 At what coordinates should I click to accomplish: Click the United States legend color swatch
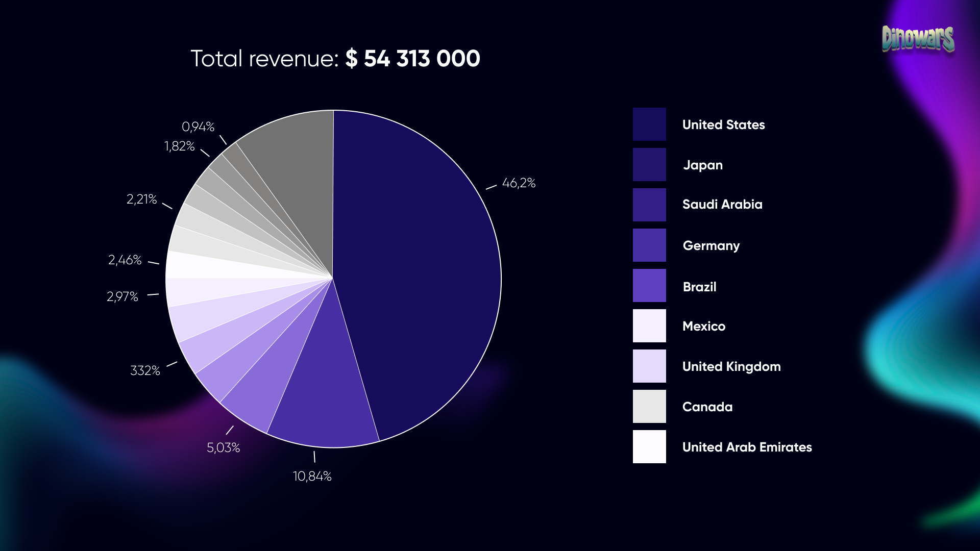(x=649, y=124)
